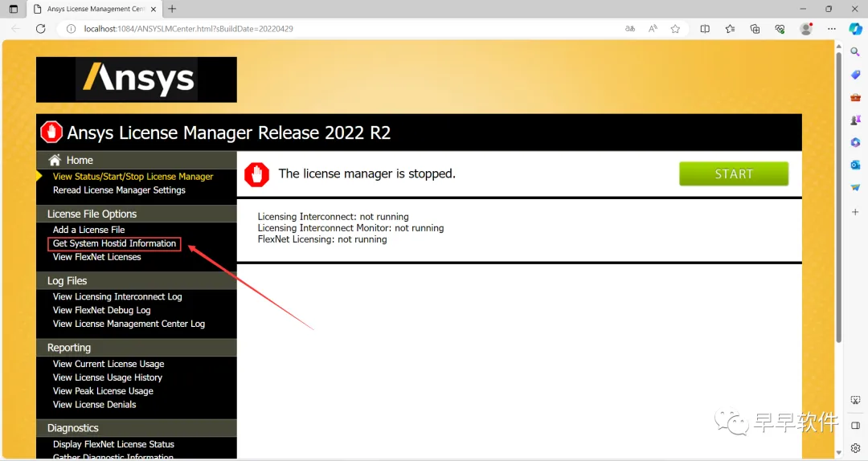Image resolution: width=868 pixels, height=461 pixels.
Task: Open sidebar settings gear icon
Action: point(855,448)
